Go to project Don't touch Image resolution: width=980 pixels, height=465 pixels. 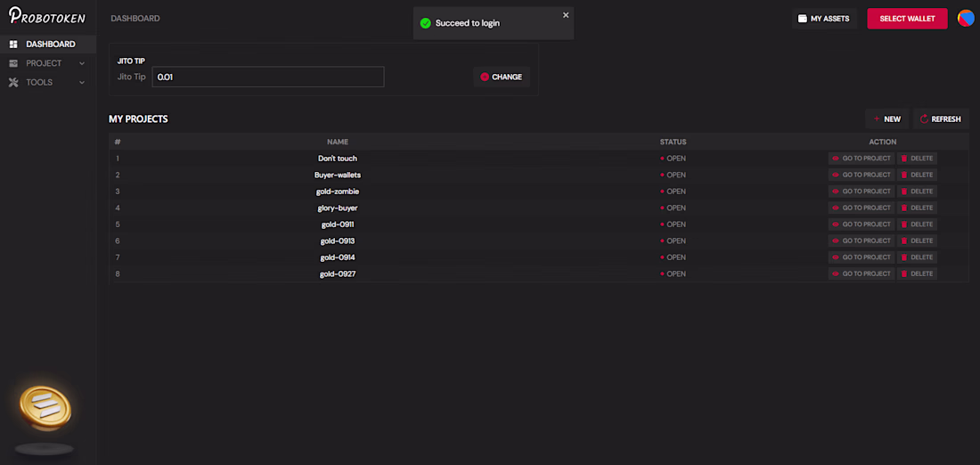click(862, 159)
